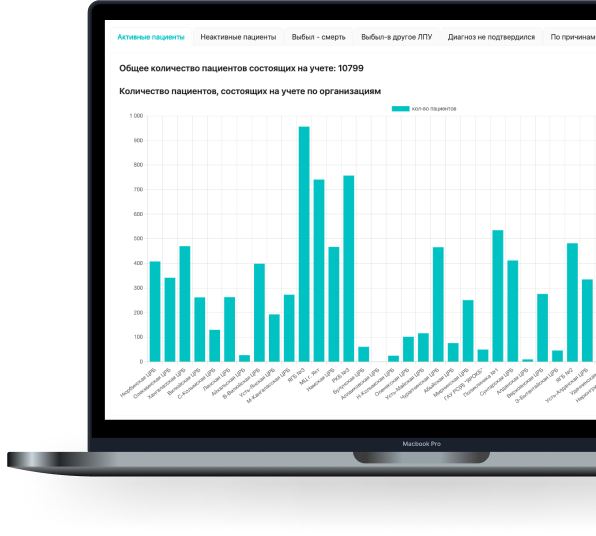Click the Хангаласская ЦРБ bar
This screenshot has width=596, height=536.
point(185,304)
